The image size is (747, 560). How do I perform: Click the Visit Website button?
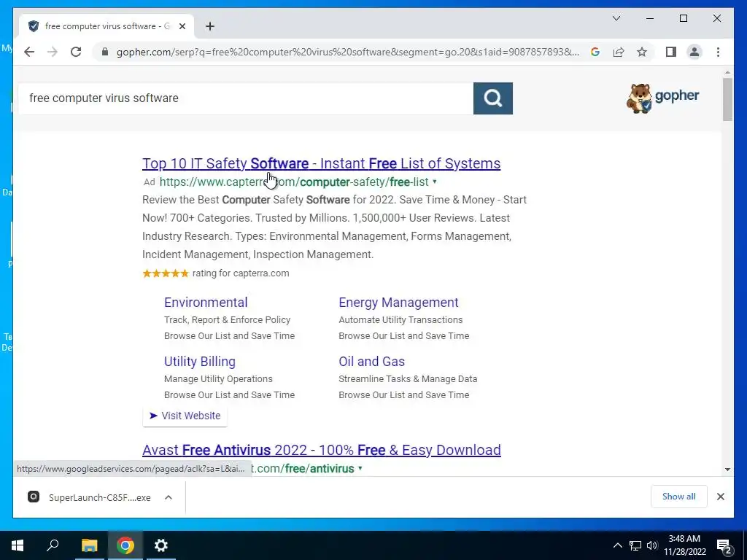coord(185,416)
